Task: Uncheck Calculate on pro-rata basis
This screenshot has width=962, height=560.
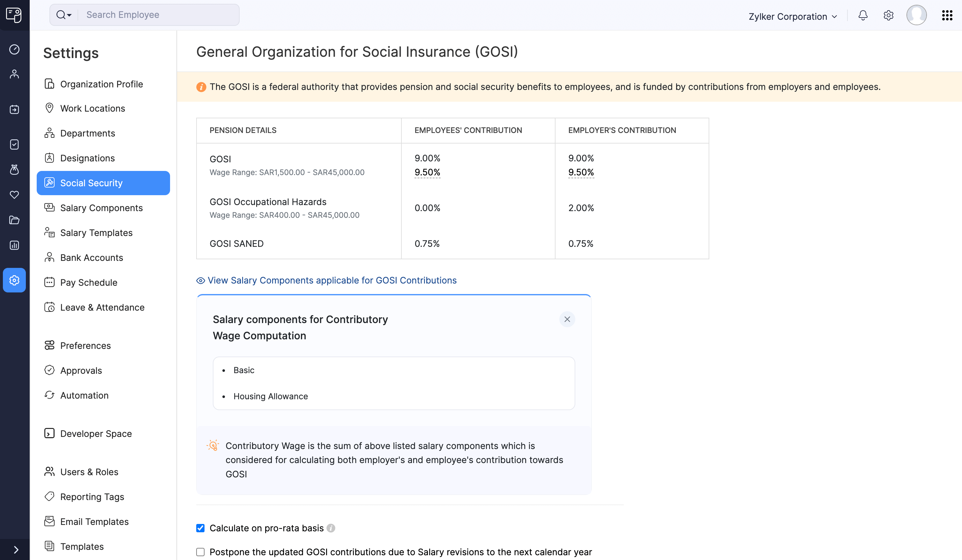Action: (x=200, y=528)
